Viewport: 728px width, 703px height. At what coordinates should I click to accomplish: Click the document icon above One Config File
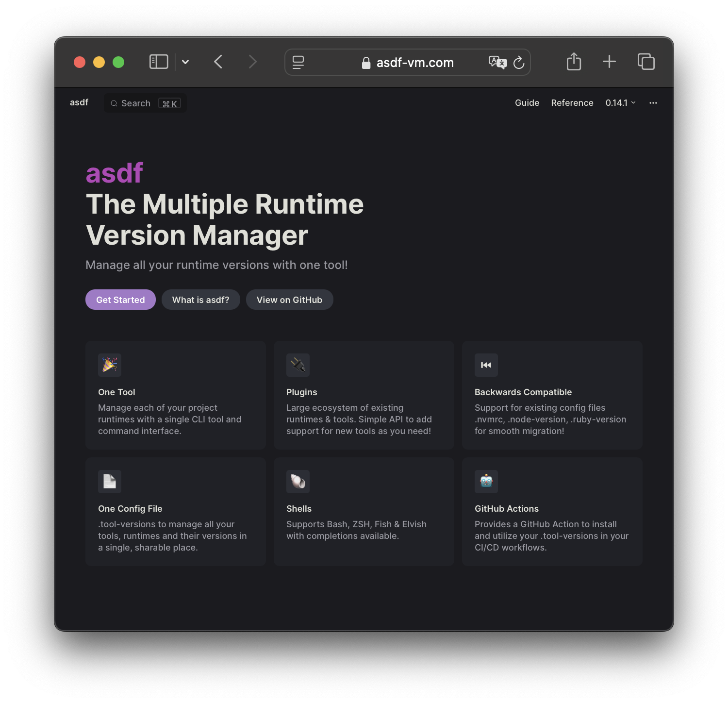110,481
